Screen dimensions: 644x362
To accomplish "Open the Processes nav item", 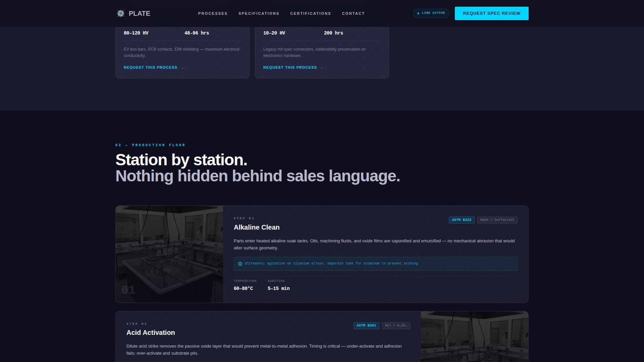I will [213, 13].
